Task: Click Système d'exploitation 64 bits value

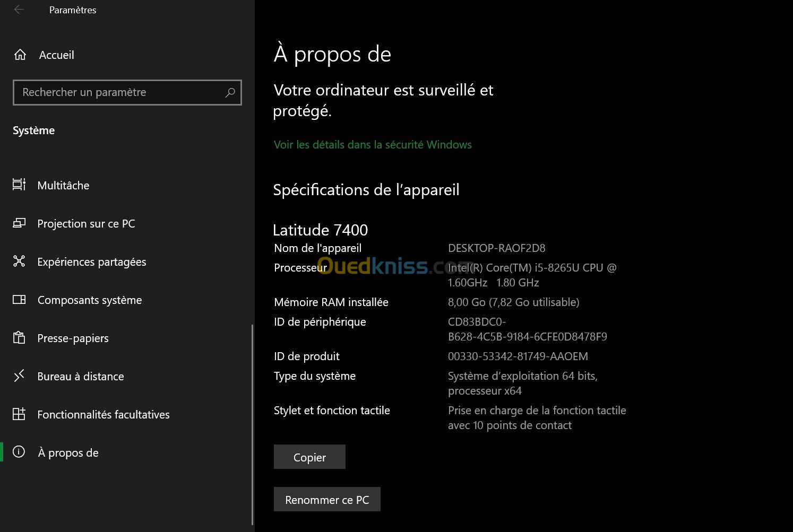Action: 522,383
